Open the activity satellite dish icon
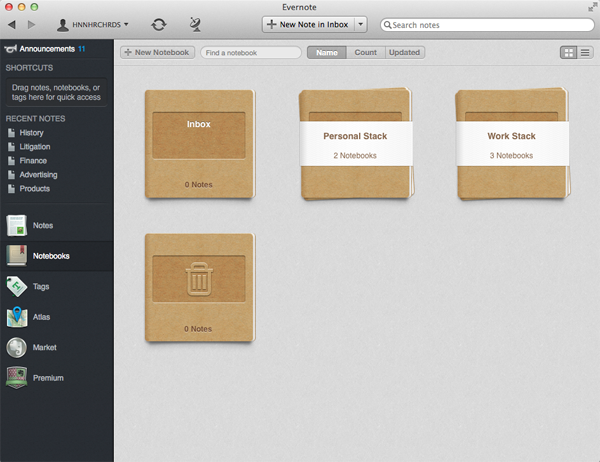600x462 pixels. (195, 25)
